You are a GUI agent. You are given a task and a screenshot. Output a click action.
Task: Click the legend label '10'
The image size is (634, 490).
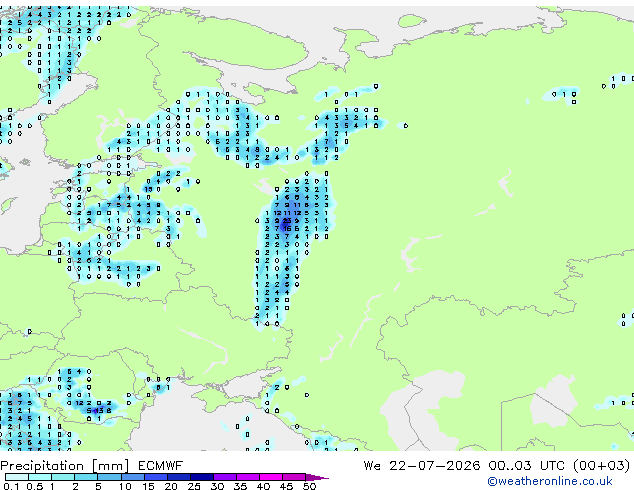[x=125, y=486]
